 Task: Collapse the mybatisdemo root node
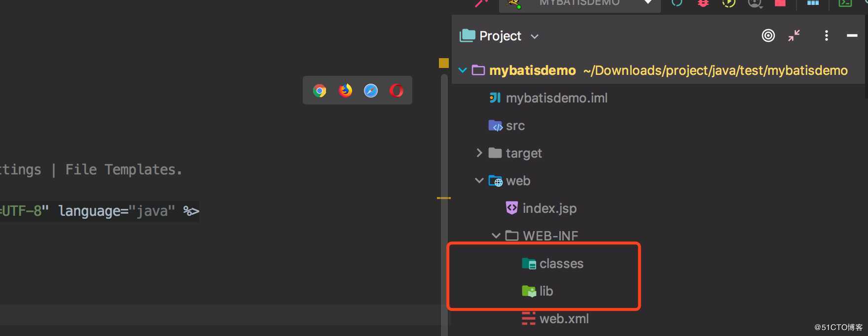pos(463,70)
